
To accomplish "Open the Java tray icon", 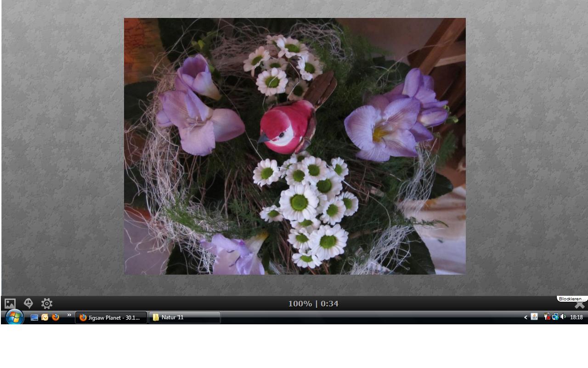I will click(x=534, y=317).
